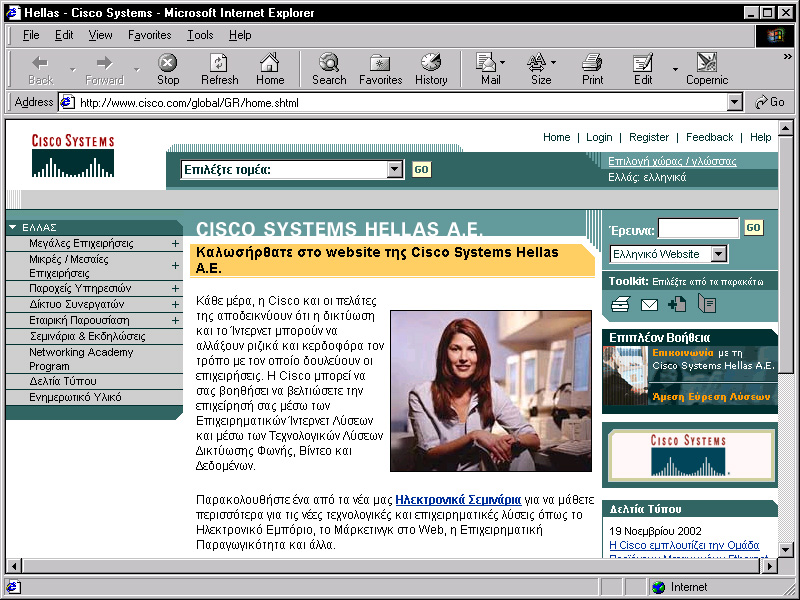Open the 'Ελληνικό Website' dropdown
The image size is (800, 600).
point(719,254)
